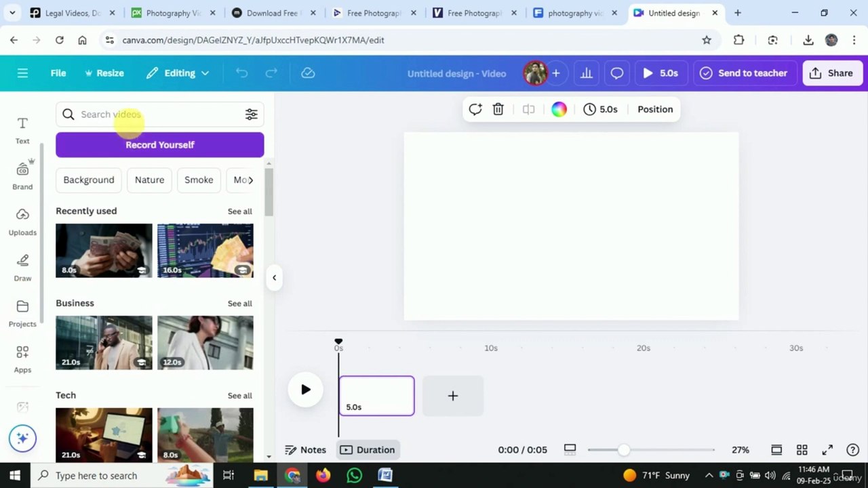The image size is (868, 488).
Task: Open the Notes panel
Action: tap(306, 450)
